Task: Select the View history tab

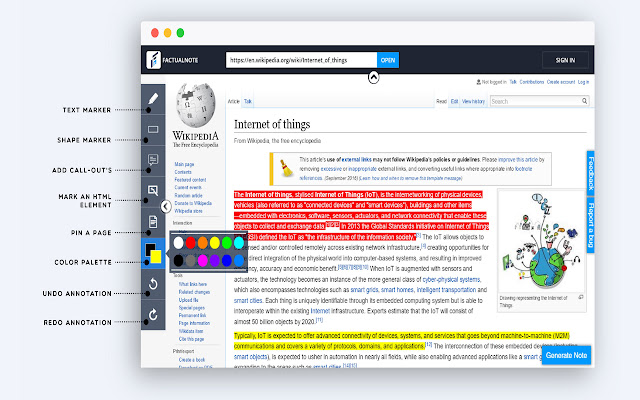Action: click(x=473, y=101)
